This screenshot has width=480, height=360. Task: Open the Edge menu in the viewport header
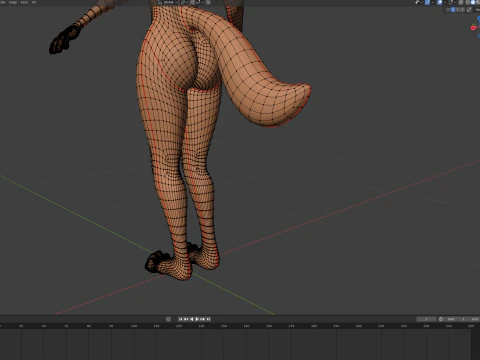[13, 2]
